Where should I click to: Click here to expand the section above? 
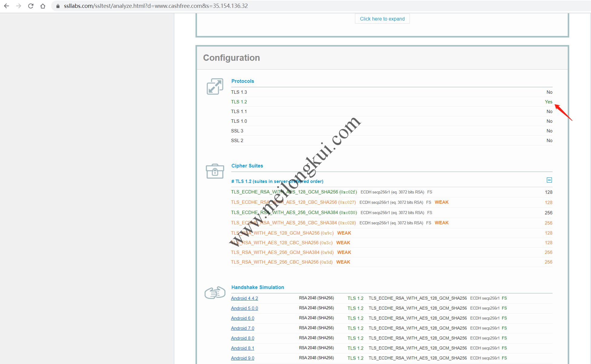[x=382, y=19]
